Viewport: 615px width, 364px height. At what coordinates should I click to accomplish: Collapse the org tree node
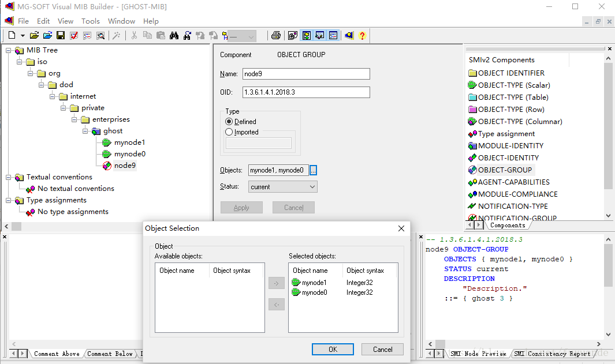pos(30,73)
